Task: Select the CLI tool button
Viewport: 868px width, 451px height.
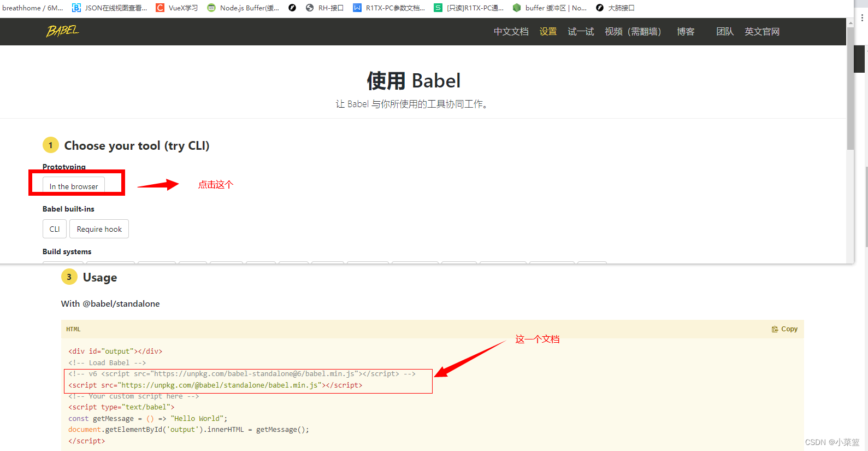Action: point(55,229)
